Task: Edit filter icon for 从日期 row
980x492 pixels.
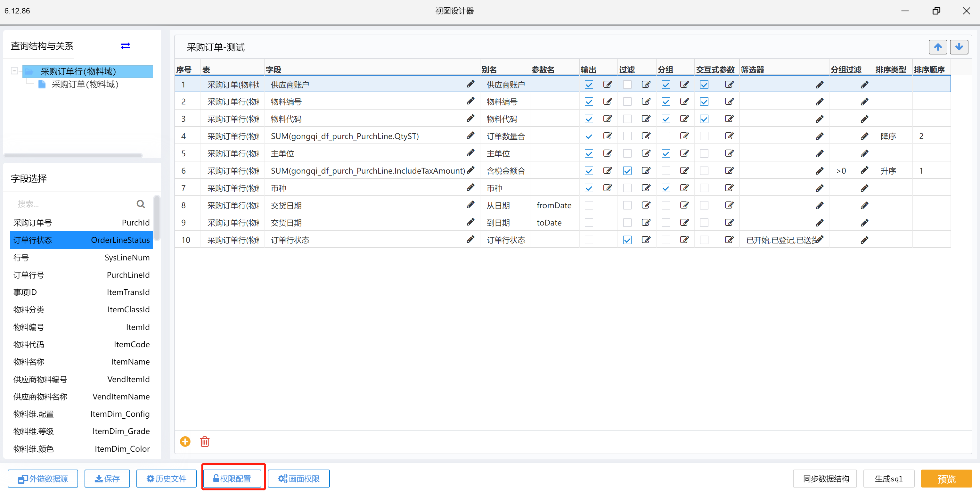Action: point(646,205)
